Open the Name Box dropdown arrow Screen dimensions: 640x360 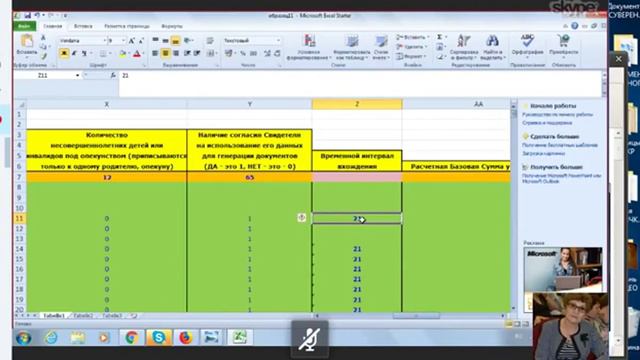coord(78,76)
